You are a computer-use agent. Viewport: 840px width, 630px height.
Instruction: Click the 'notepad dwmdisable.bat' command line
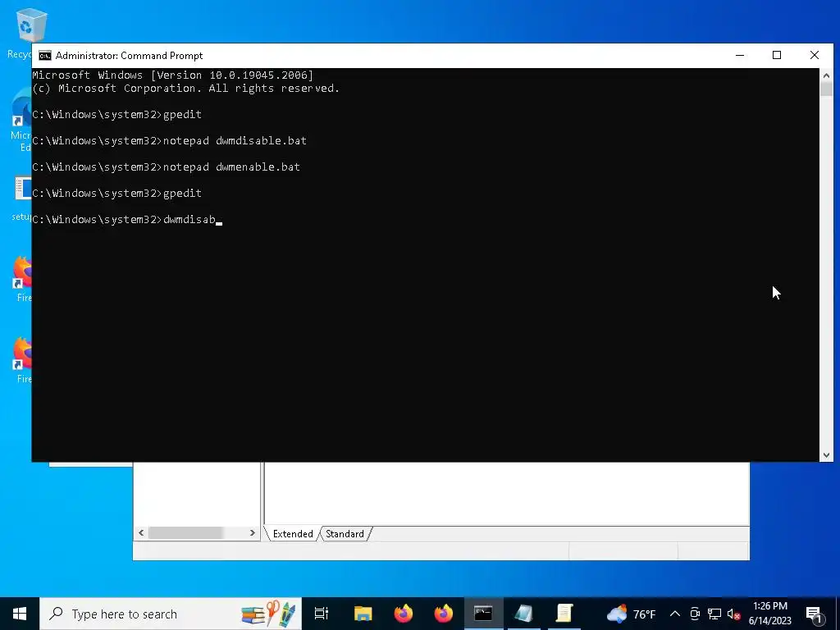pos(169,141)
